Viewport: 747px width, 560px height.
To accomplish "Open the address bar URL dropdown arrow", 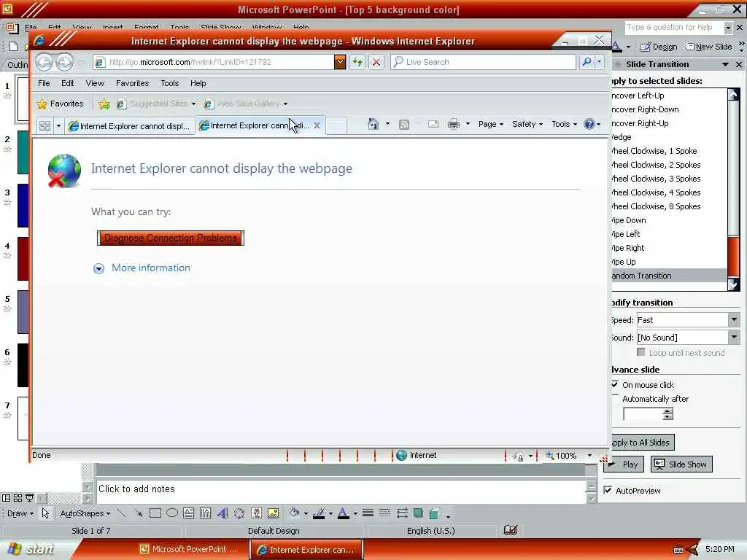I will point(340,62).
